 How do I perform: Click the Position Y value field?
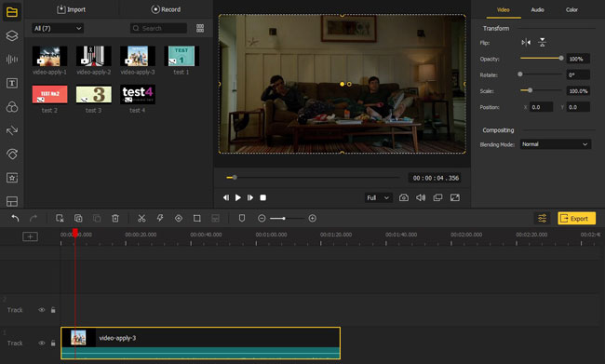point(578,107)
